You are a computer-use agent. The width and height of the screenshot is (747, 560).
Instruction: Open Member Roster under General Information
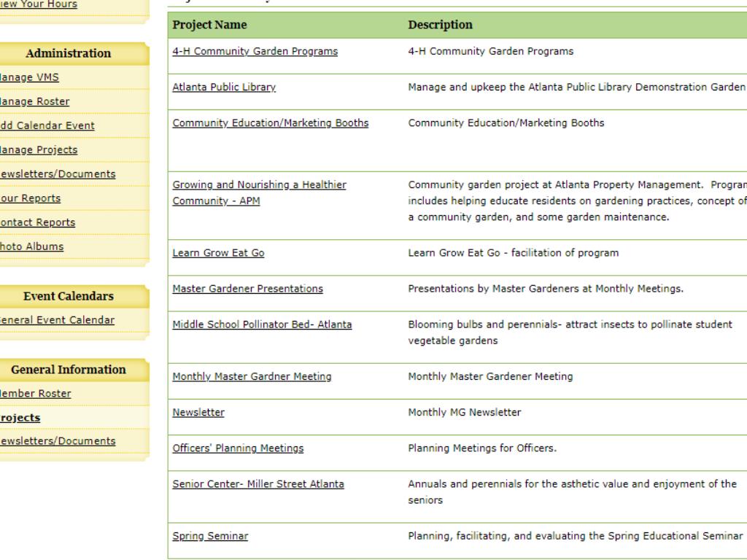(36, 394)
